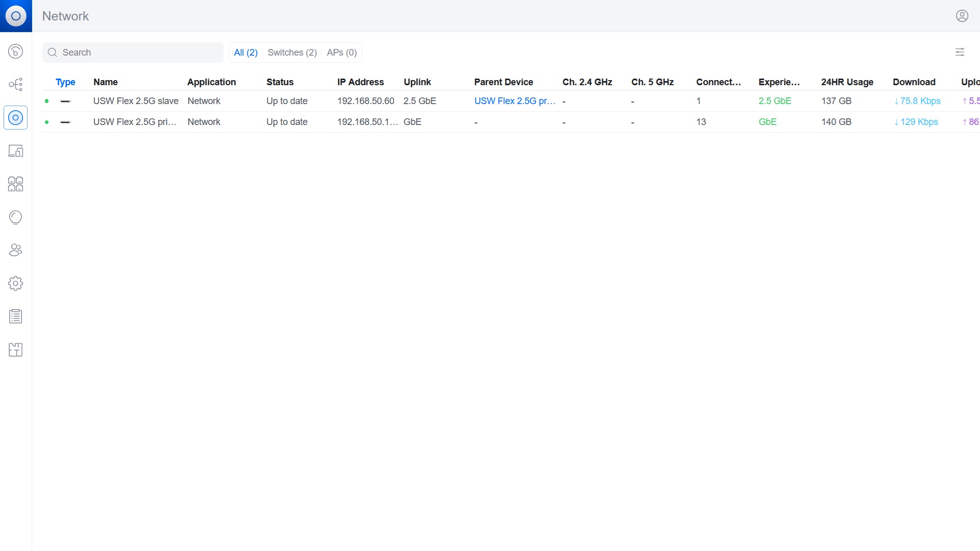980x551 pixels.
Task: Click the 75.8 Kbps download value
Action: [917, 101]
